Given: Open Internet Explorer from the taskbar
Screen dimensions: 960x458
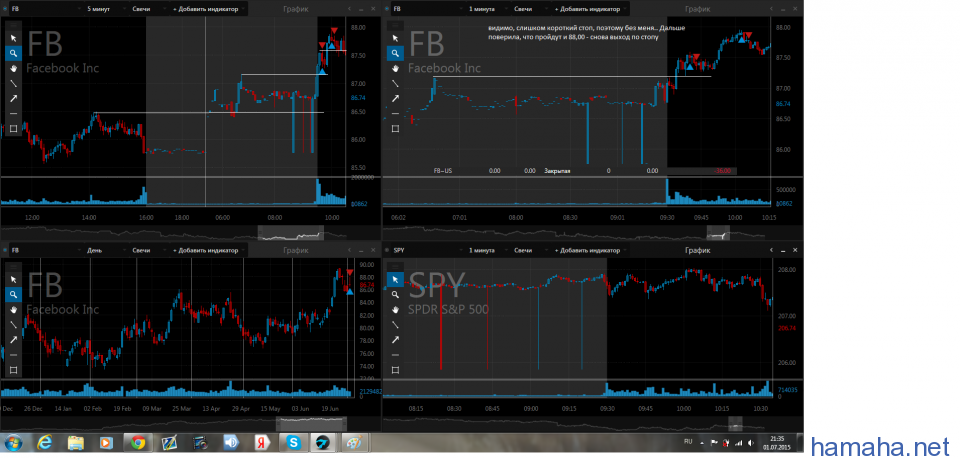Looking at the screenshot, I should 46,442.
